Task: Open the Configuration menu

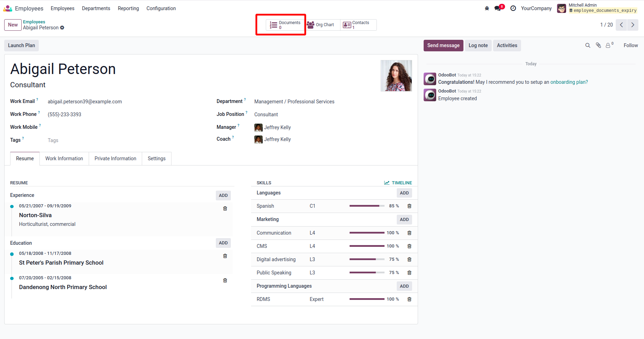Action: coord(161,8)
